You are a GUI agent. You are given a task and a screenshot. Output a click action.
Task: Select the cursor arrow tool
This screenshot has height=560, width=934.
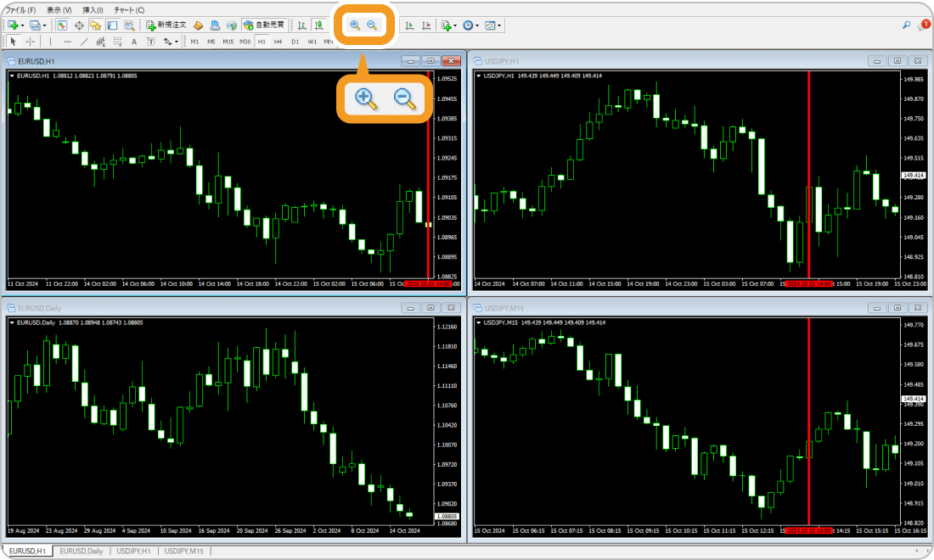pos(13,42)
